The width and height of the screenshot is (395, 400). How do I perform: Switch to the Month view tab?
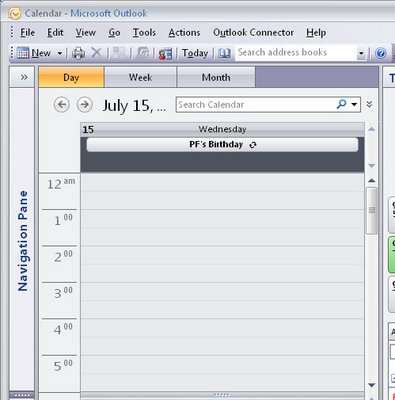216,77
